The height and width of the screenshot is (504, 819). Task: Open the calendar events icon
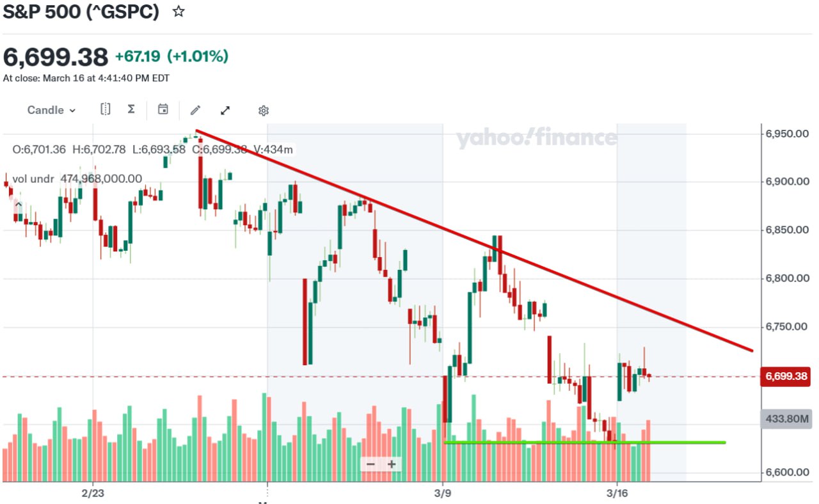163,109
